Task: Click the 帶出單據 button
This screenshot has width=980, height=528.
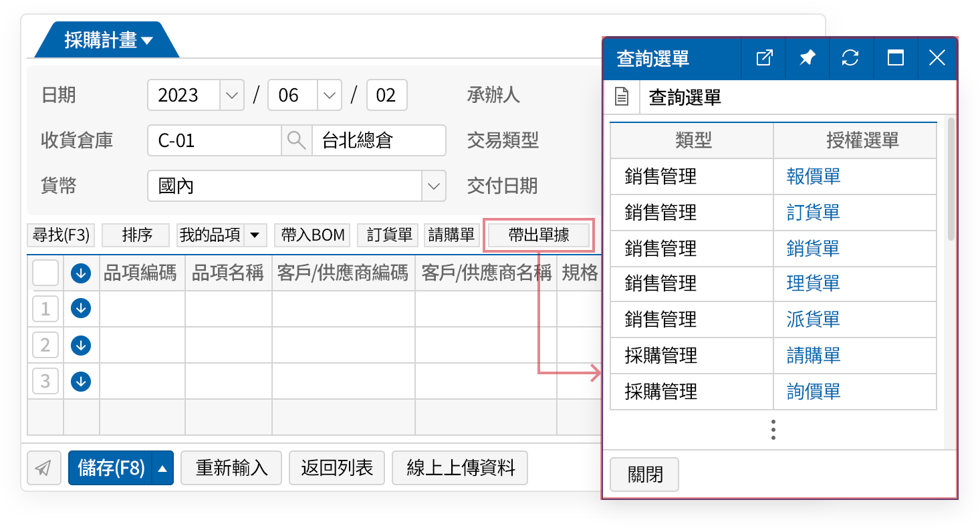Action: pyautogui.click(x=538, y=235)
